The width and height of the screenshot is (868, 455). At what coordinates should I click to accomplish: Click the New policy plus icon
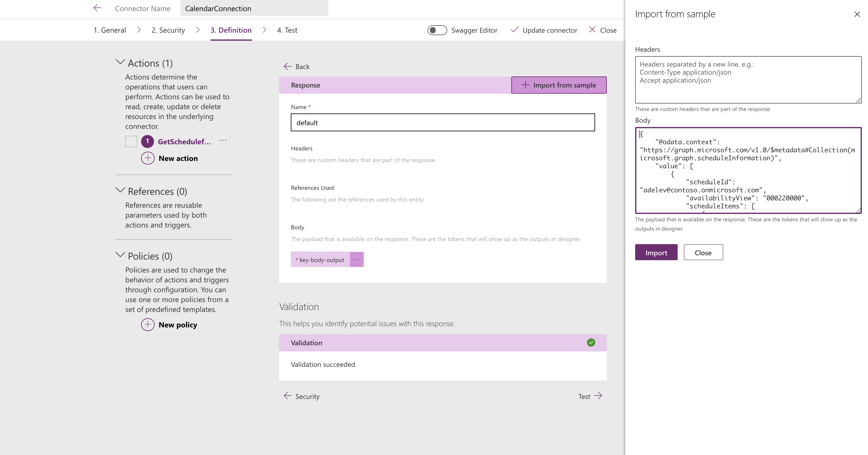148,325
